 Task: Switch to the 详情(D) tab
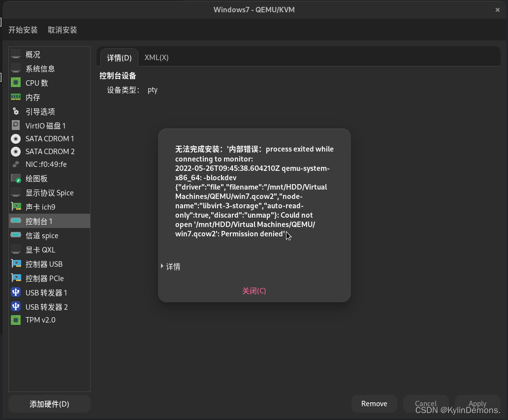pos(119,58)
